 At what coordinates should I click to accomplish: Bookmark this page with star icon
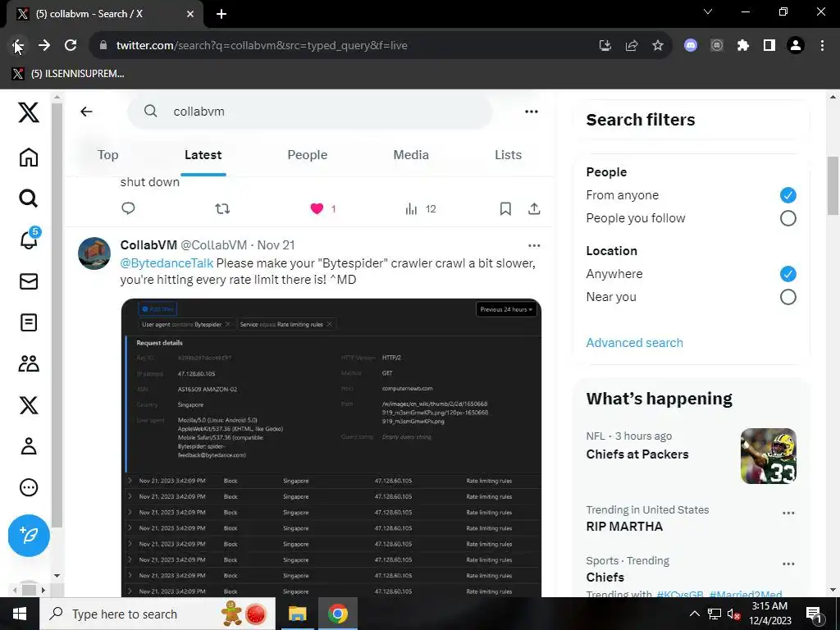tap(658, 46)
